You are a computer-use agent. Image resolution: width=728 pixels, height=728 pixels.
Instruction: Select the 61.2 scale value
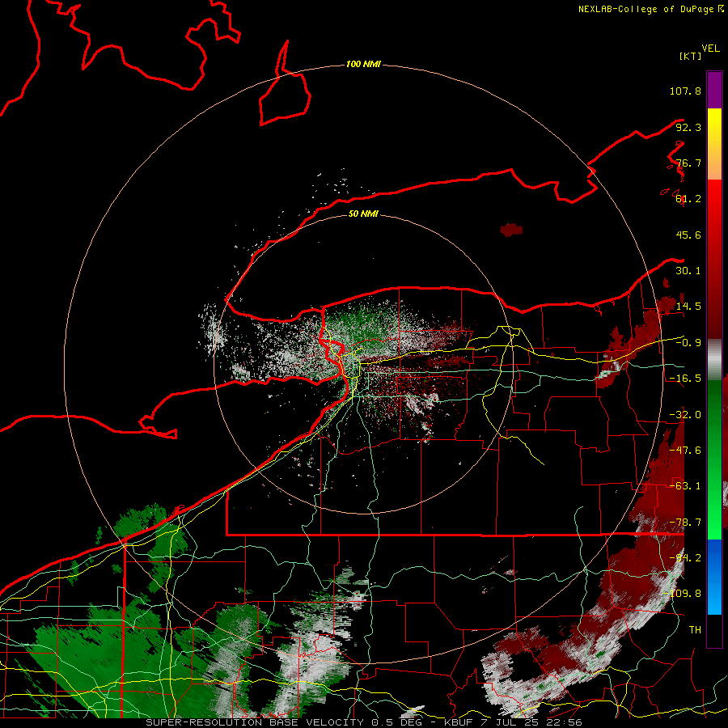click(x=688, y=199)
